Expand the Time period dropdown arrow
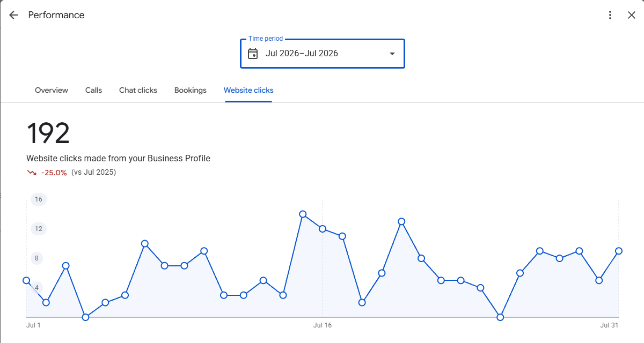 pyautogui.click(x=392, y=54)
